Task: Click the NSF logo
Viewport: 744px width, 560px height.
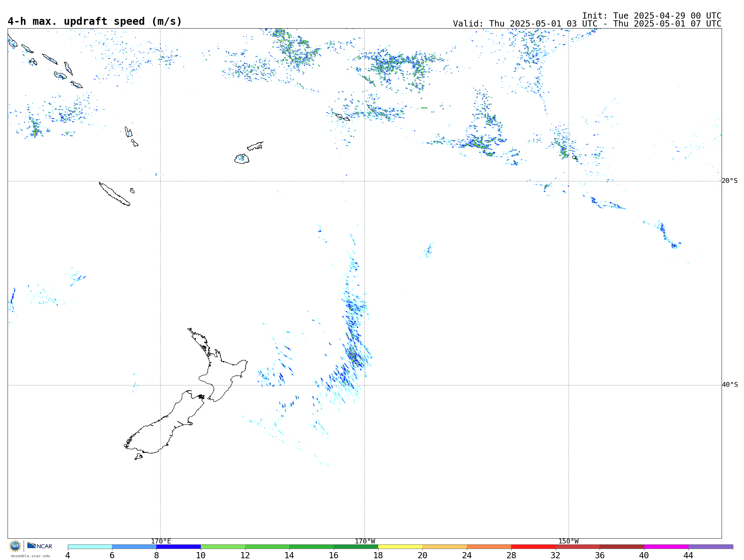Action: click(15, 546)
